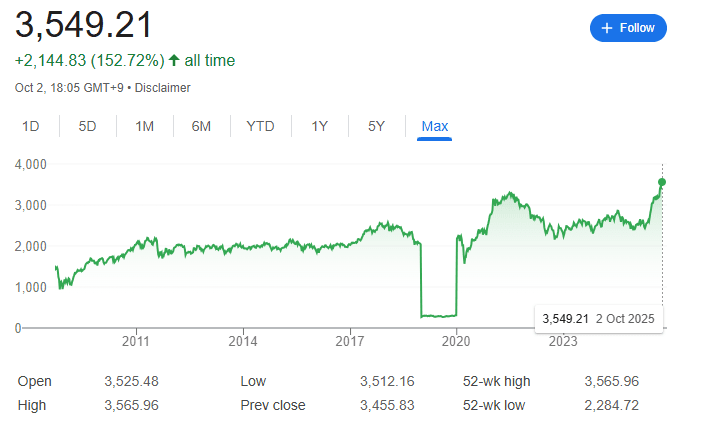Screen dimensions: 713x430
Task: Click the Open label
Action: coord(35,381)
